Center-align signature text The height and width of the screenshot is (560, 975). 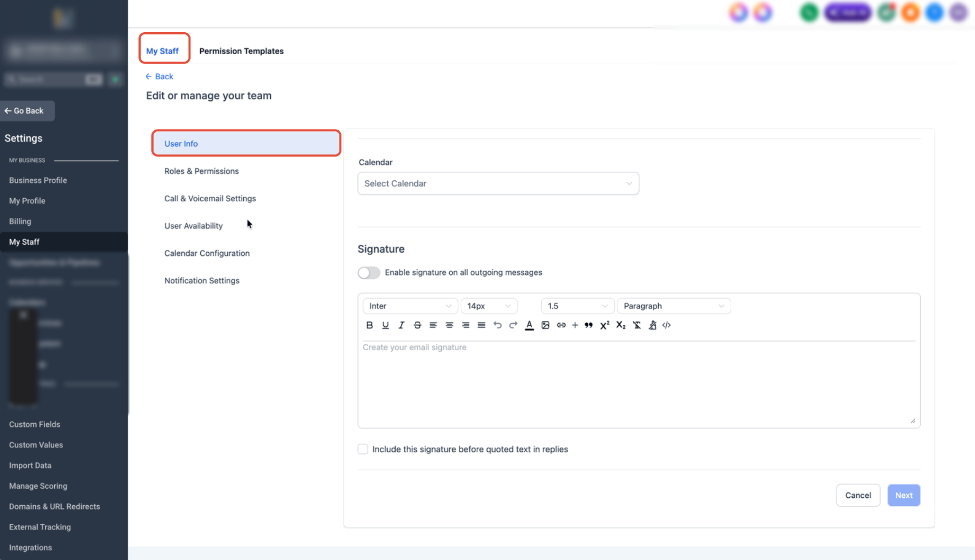tap(449, 325)
